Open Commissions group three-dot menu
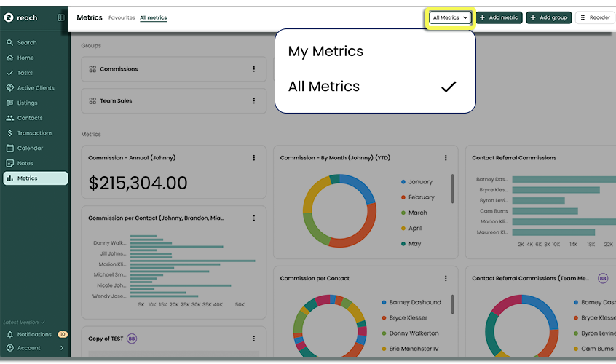Image resolution: width=616 pixels, height=364 pixels. 253,69
